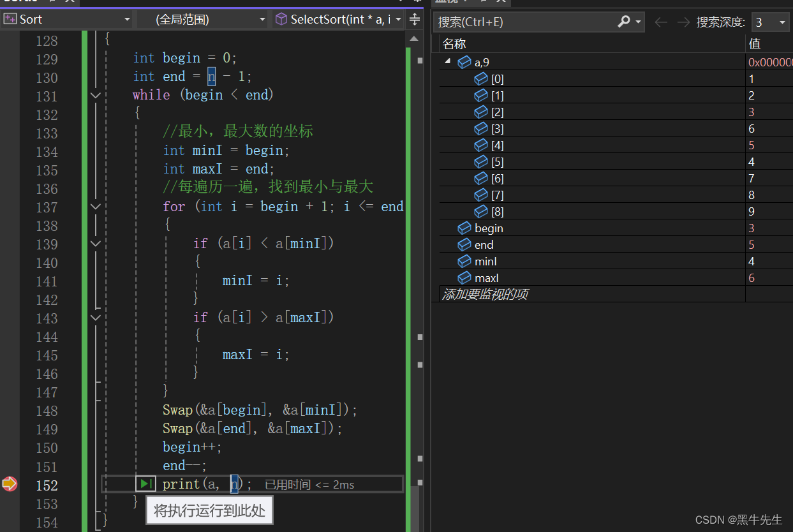Click the SelectSort cube icon in member dropdown
This screenshot has height=532, width=793.
281,20
